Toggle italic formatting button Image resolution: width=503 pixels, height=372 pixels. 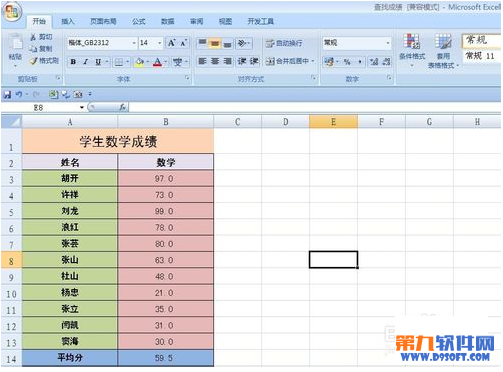point(85,62)
